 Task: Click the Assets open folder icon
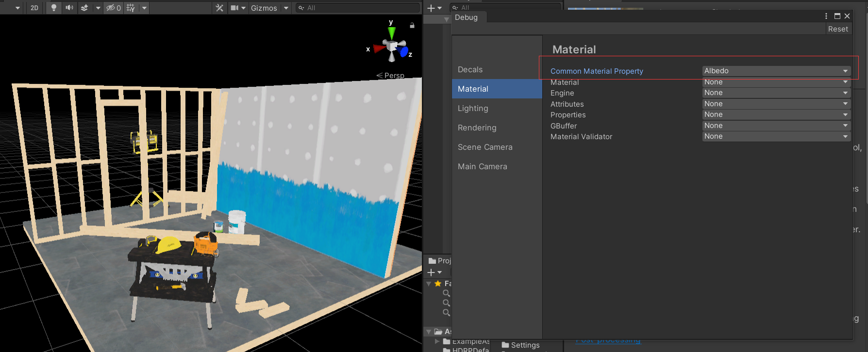438,332
